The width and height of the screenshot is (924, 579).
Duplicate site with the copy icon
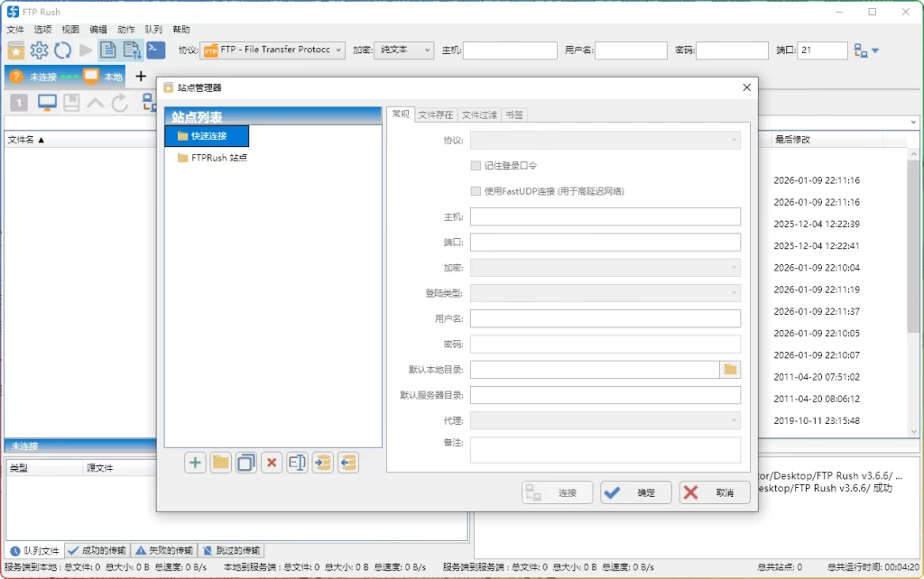245,463
